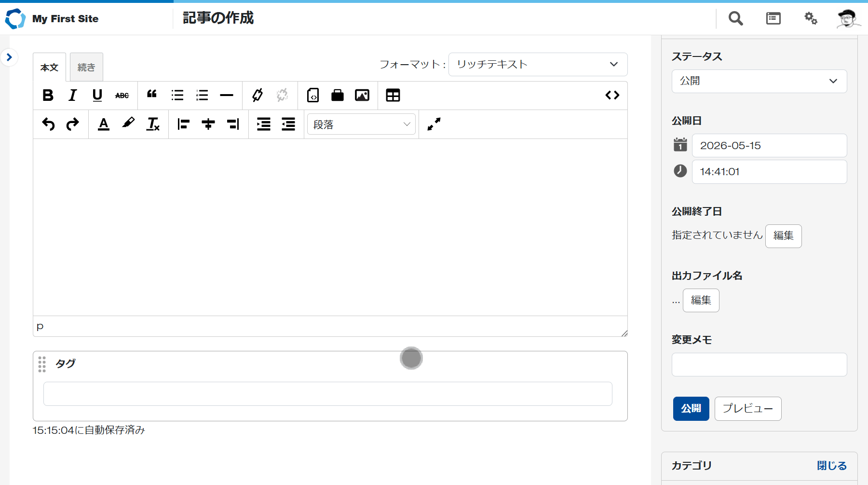Click the プレビュー button
This screenshot has height=485, width=868.
pyautogui.click(x=748, y=409)
